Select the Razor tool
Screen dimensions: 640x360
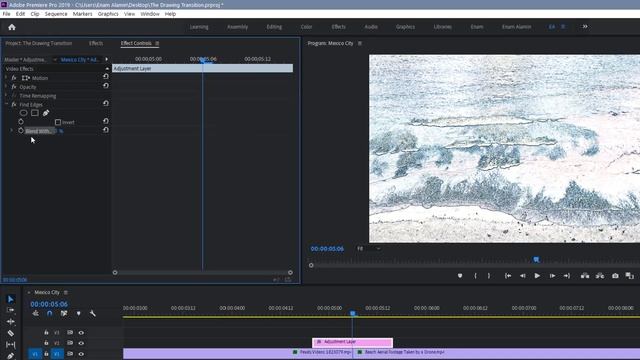click(11, 333)
